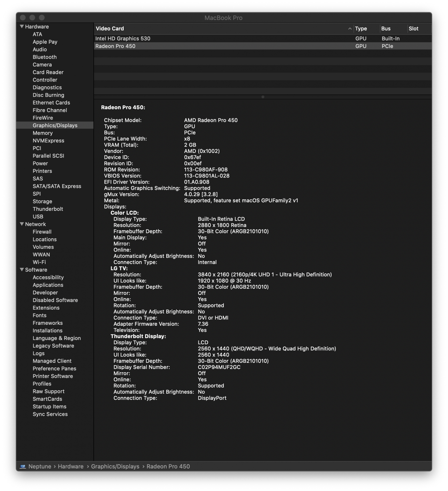448x491 pixels.
Task: Select Card Reader in the sidebar
Action: click(48, 72)
